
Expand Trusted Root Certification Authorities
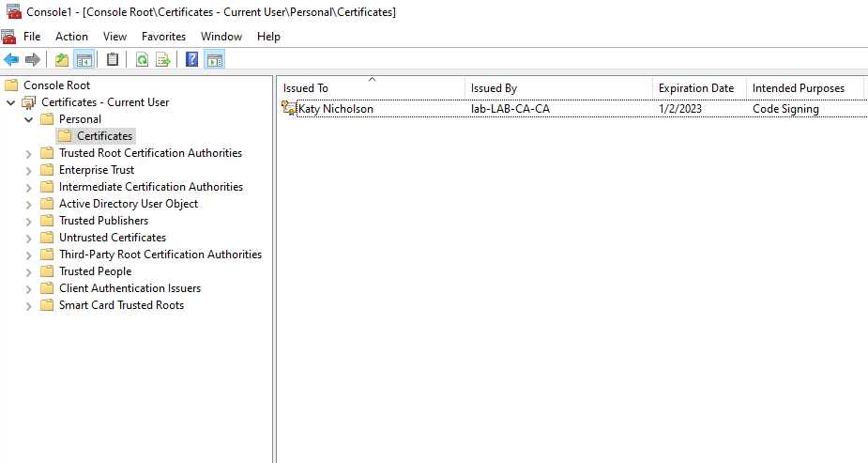28,153
